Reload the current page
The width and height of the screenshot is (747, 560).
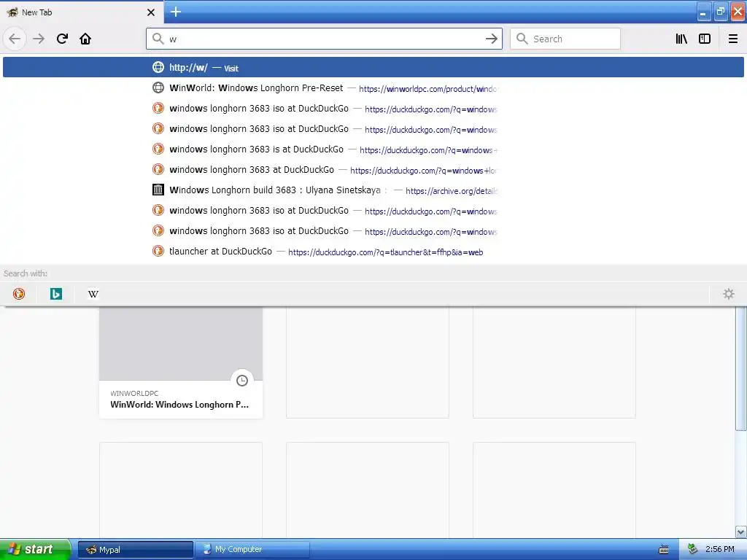[x=62, y=39]
